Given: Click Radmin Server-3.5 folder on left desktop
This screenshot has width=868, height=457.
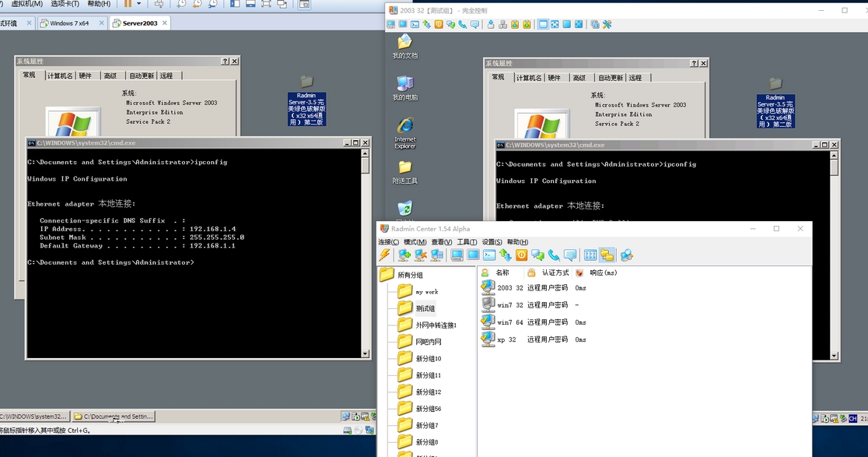Looking at the screenshot, I should click(306, 102).
